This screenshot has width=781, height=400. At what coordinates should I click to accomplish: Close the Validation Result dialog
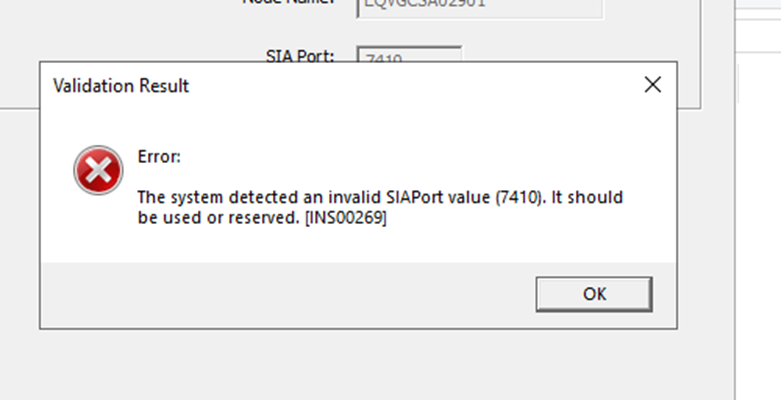[652, 85]
